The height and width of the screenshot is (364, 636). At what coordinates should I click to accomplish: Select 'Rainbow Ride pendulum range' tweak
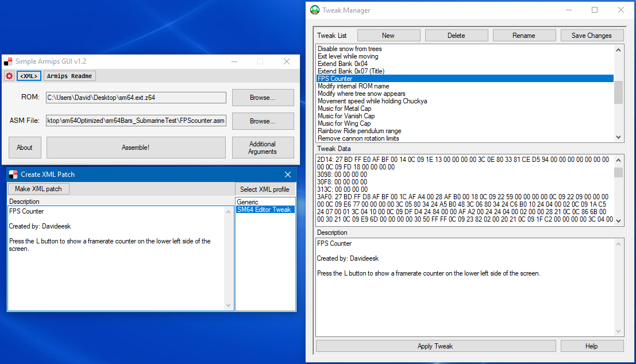point(465,131)
